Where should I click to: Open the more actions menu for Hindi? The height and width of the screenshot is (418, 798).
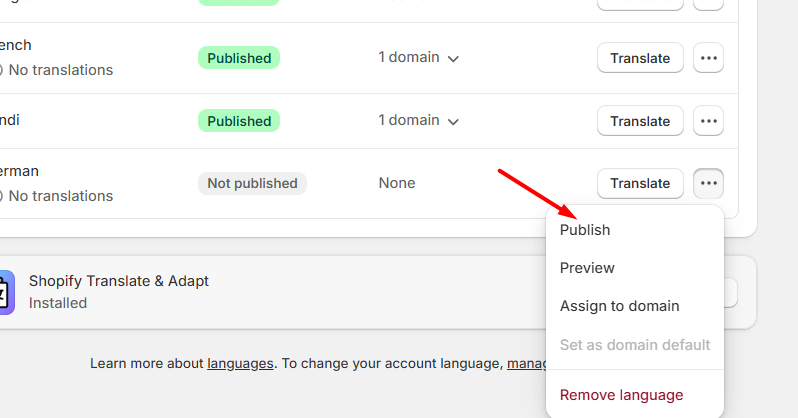tap(708, 121)
